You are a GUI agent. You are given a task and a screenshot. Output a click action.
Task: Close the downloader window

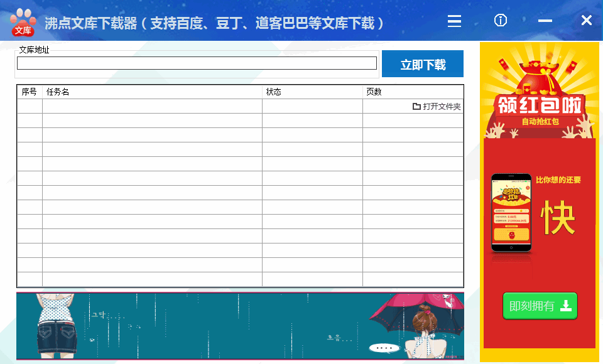point(587,20)
